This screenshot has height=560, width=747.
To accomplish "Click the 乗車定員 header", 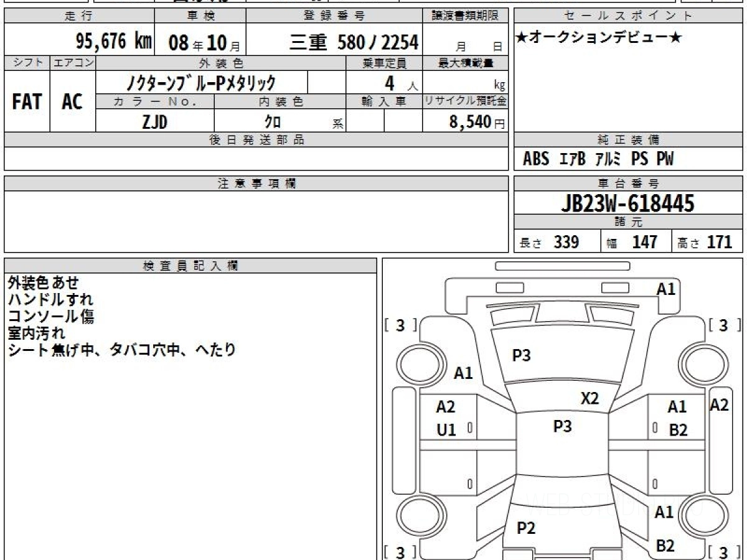I will (x=384, y=62).
